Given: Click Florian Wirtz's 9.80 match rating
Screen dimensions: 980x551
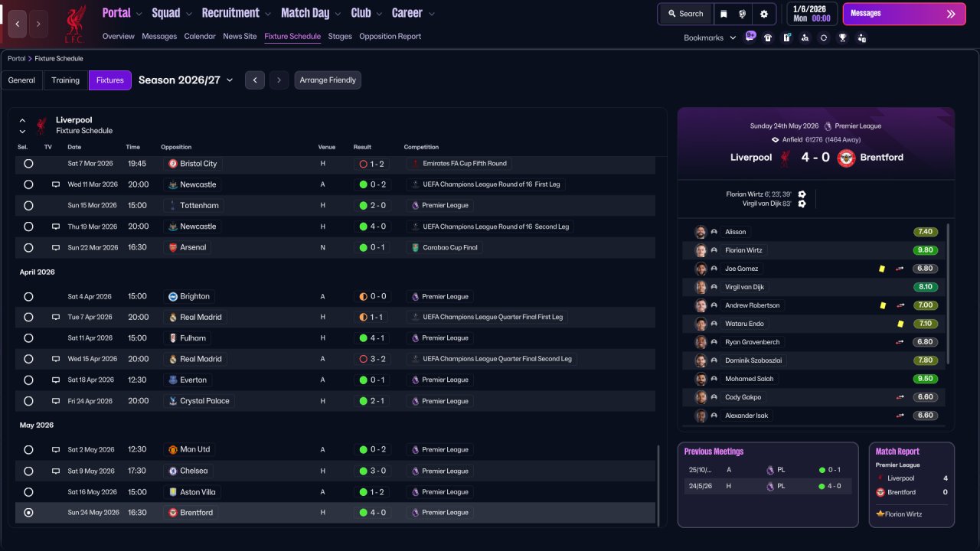Looking at the screenshot, I should click(x=925, y=250).
